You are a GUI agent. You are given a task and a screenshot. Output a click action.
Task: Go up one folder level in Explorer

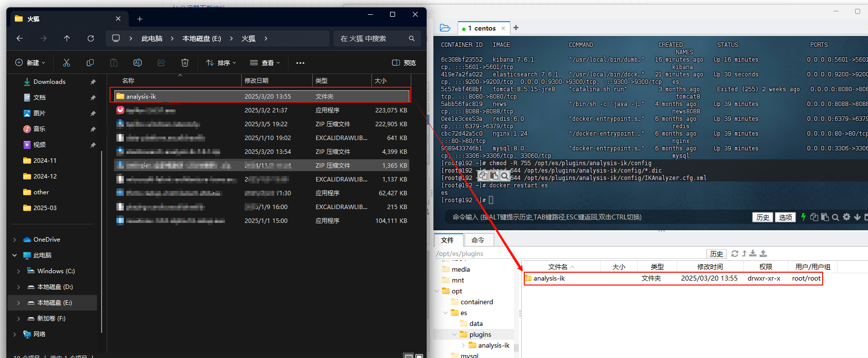click(67, 38)
